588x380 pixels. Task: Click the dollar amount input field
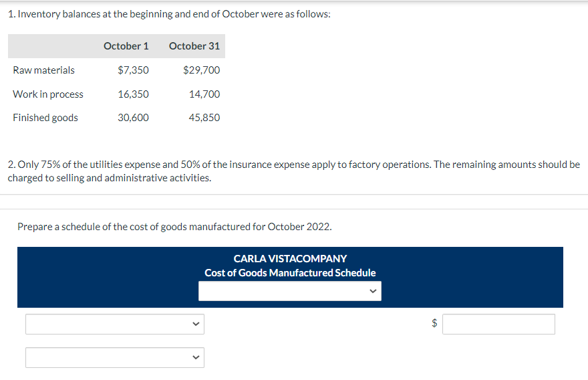point(498,324)
